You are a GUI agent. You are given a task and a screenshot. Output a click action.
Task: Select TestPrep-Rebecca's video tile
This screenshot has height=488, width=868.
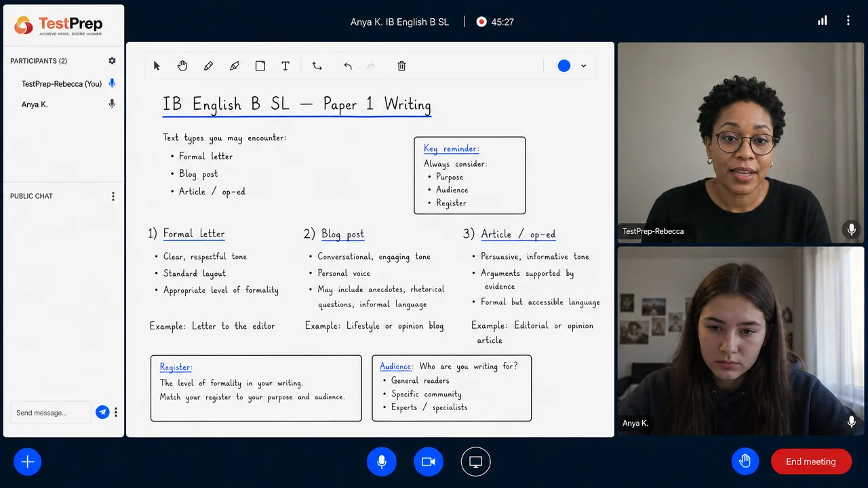pyautogui.click(x=741, y=143)
